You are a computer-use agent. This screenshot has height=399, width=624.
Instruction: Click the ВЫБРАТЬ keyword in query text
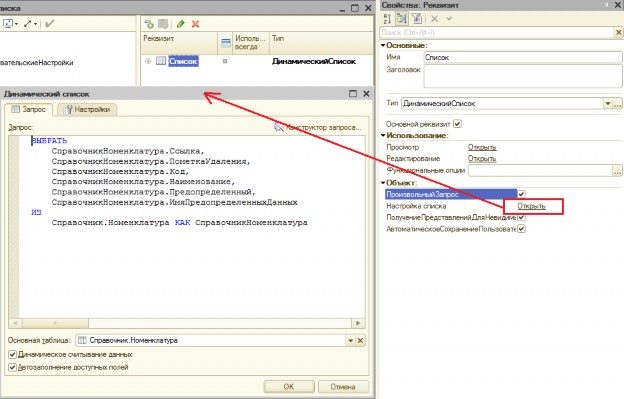[x=49, y=140]
